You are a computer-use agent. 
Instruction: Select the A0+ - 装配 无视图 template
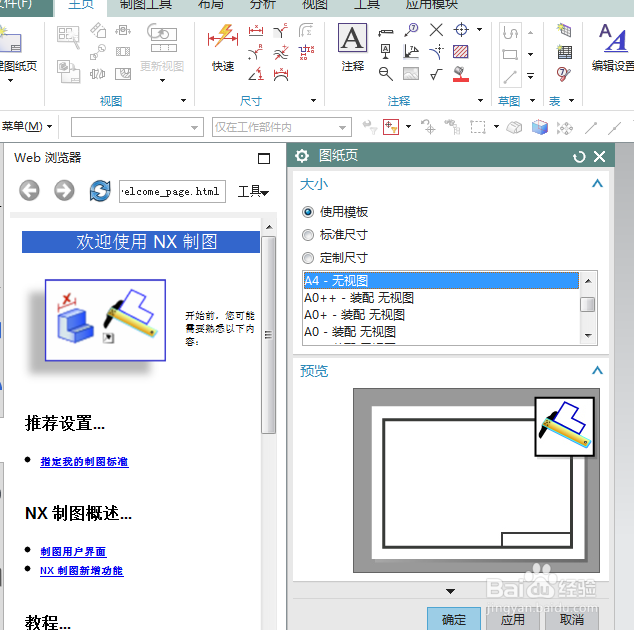coord(441,315)
